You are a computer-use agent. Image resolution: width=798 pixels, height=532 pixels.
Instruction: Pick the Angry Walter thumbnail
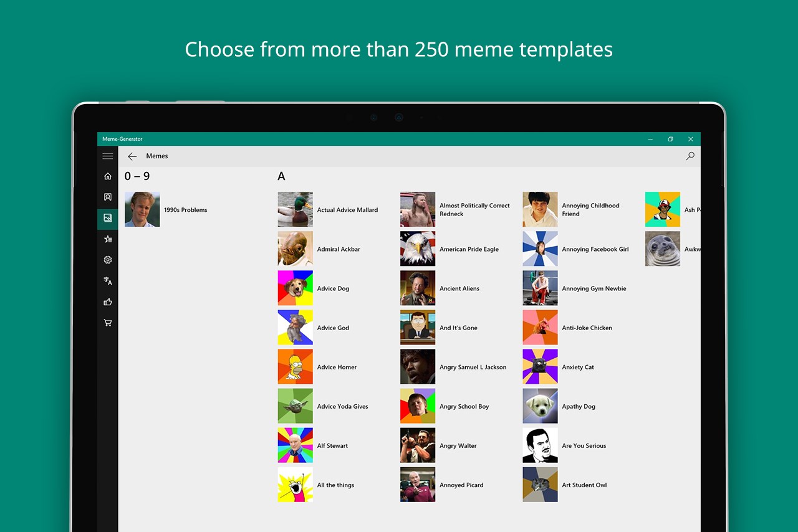pyautogui.click(x=418, y=445)
